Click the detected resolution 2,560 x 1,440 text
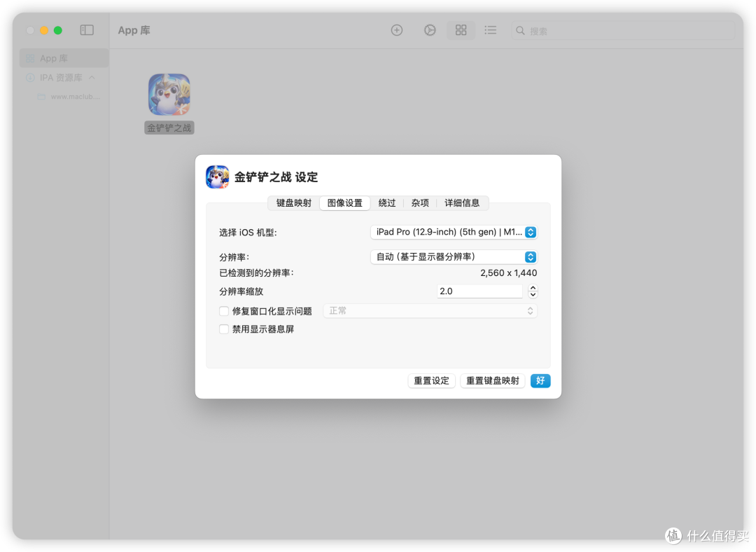The width and height of the screenshot is (756, 552). pos(509,273)
